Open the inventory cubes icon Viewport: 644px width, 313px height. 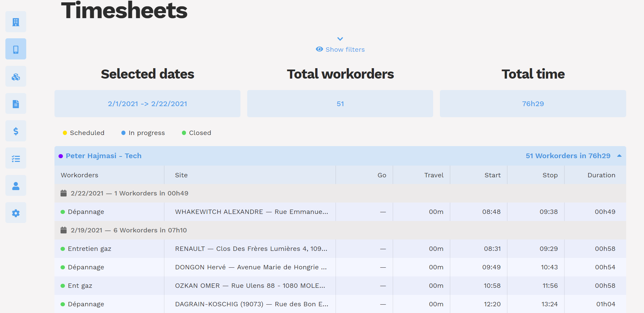(x=15, y=76)
